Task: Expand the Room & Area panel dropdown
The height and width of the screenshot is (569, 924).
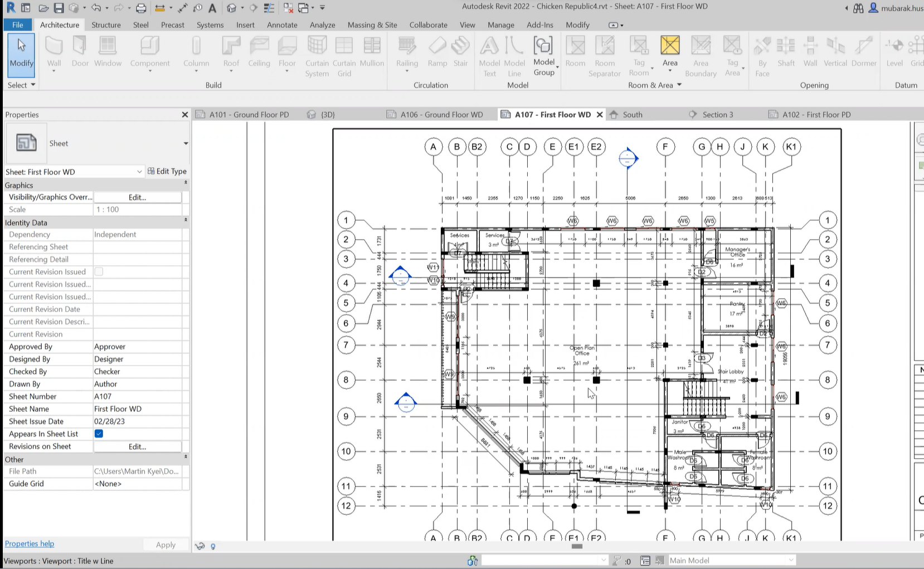Action: [x=655, y=85]
